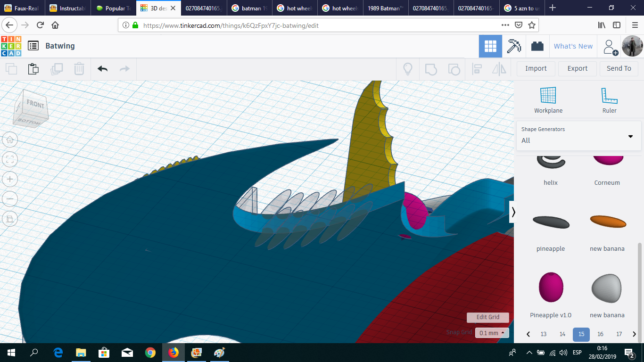Image resolution: width=644 pixels, height=362 pixels.
Task: Go to shapes page 17
Action: point(619,334)
